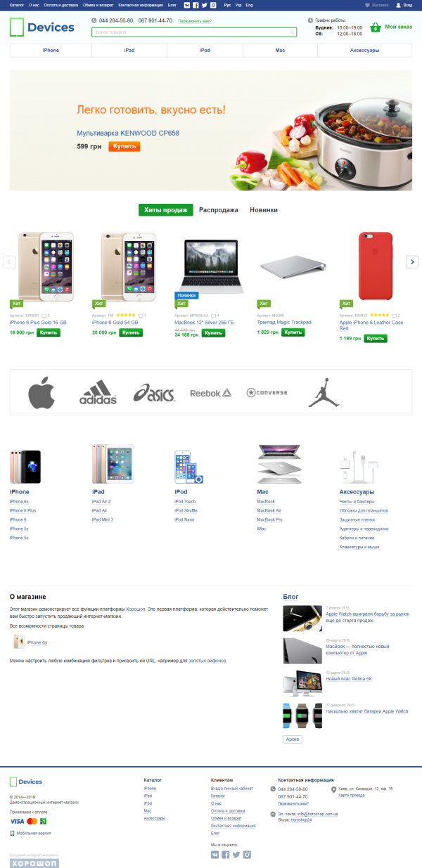Open the VK social icon in the top bar
The height and width of the screenshot is (868, 422).
point(186,5)
